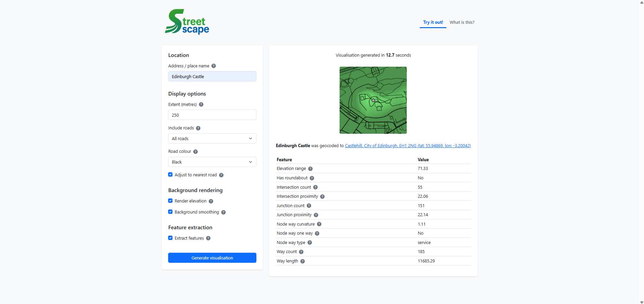Disable the Render elevation checkbox
Screen dimensions: 644x304
pos(170,201)
